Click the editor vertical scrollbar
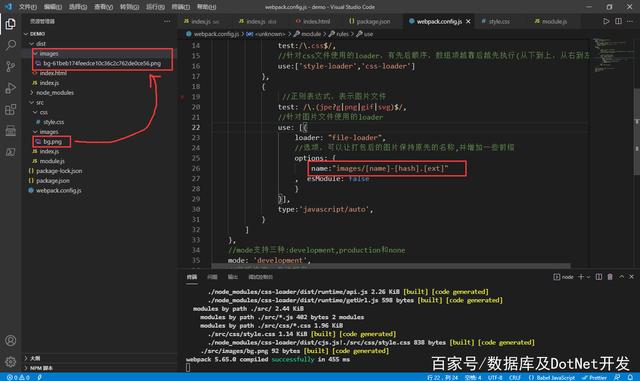This screenshot has height=381, width=640. pyautogui.click(x=637, y=131)
